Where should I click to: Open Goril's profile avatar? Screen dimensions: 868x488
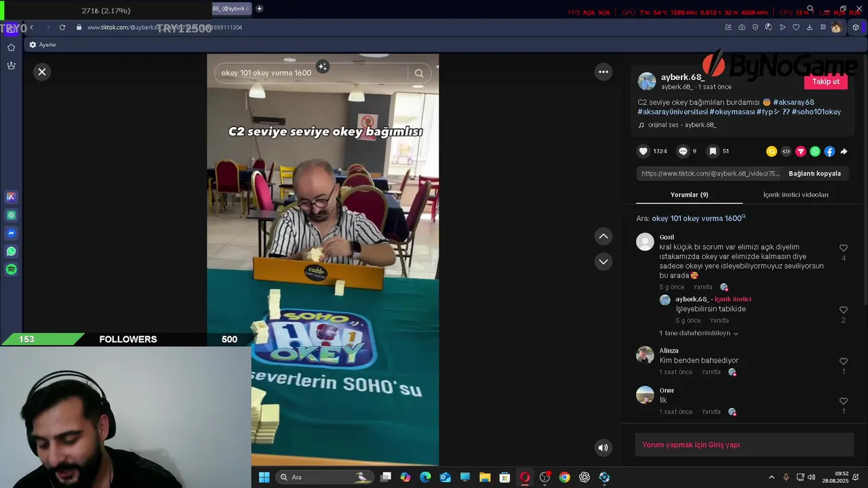[645, 242]
